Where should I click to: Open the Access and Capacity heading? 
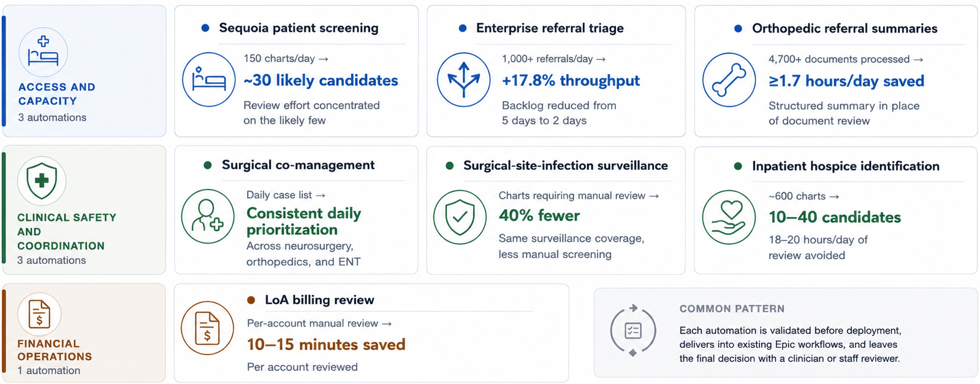click(57, 94)
